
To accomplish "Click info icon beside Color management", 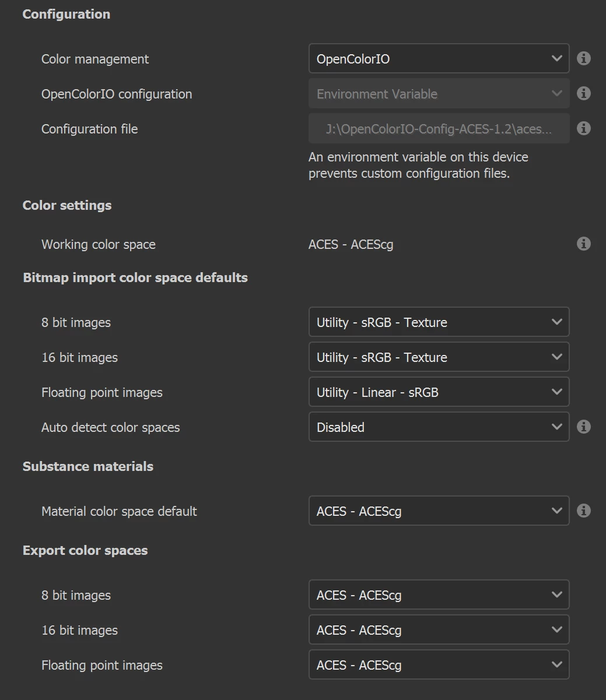I will [583, 58].
